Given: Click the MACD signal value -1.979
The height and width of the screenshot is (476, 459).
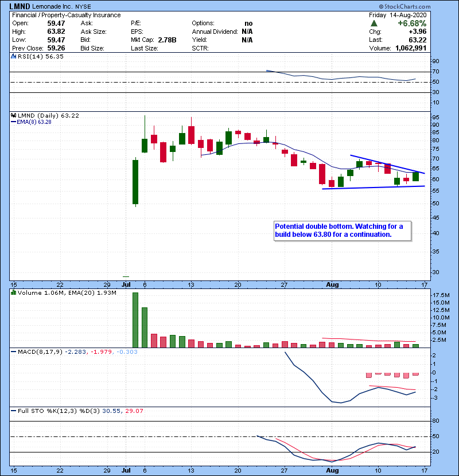Looking at the screenshot, I should point(102,352).
